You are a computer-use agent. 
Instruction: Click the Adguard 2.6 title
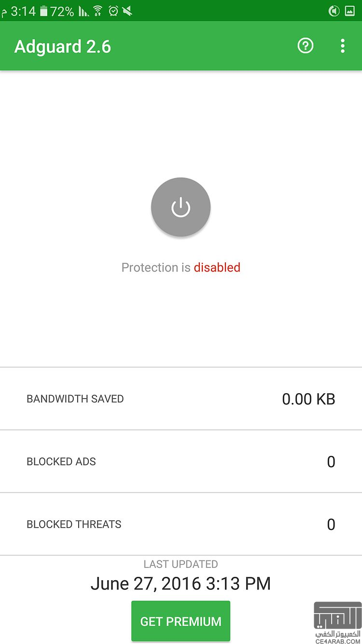coord(63,46)
